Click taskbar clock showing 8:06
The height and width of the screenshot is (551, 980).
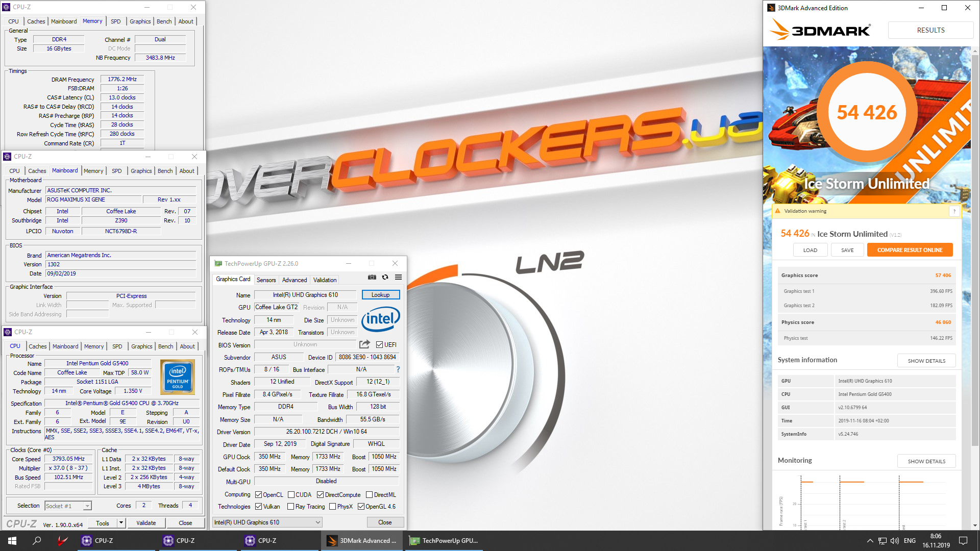click(x=936, y=541)
